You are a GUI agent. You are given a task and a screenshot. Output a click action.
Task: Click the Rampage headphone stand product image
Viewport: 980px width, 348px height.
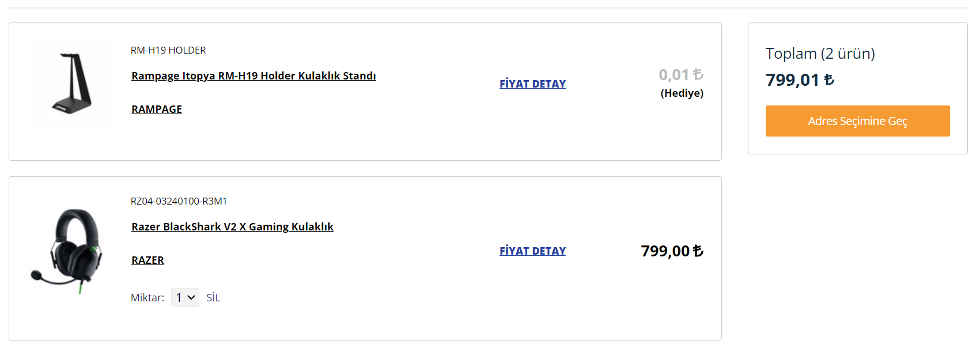click(70, 83)
